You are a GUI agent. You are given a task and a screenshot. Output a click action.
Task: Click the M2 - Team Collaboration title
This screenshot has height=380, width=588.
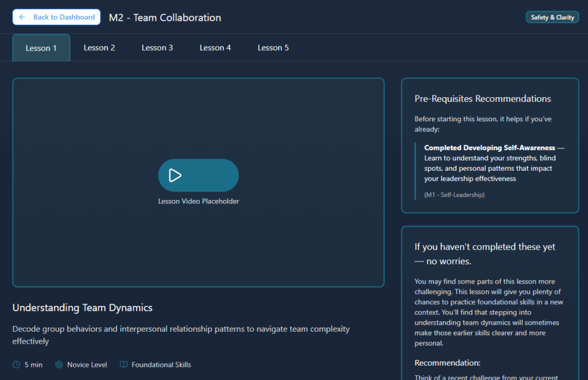point(165,18)
